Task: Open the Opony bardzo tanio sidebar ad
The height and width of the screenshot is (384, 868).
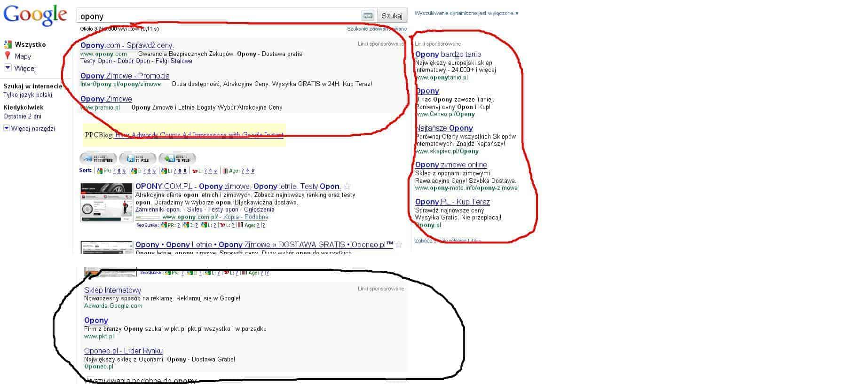Action: (x=448, y=55)
